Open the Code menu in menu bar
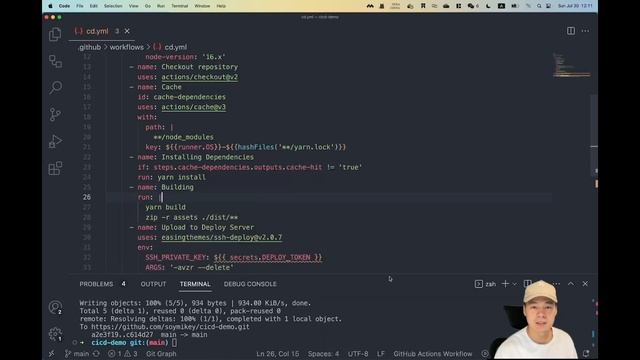 click(64, 6)
